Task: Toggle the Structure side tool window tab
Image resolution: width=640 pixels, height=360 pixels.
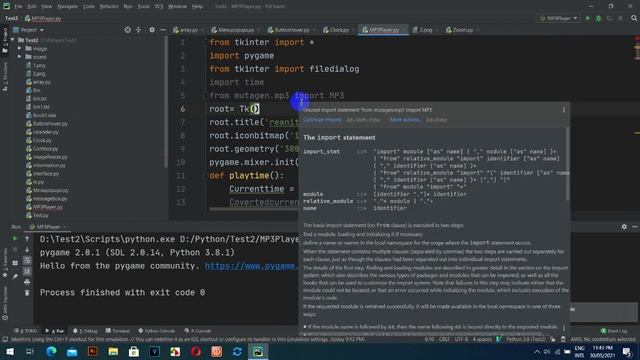Action: click(5, 77)
